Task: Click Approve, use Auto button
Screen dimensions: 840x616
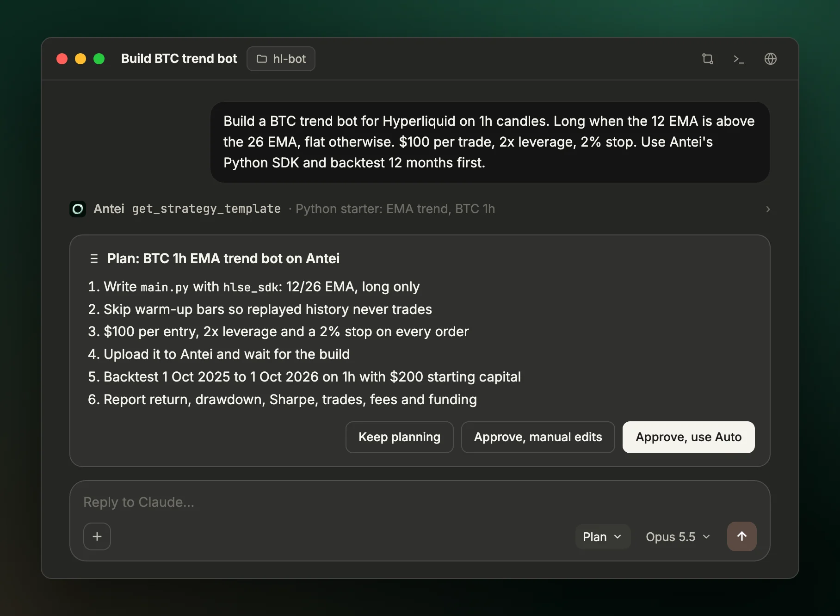Action: [688, 437]
